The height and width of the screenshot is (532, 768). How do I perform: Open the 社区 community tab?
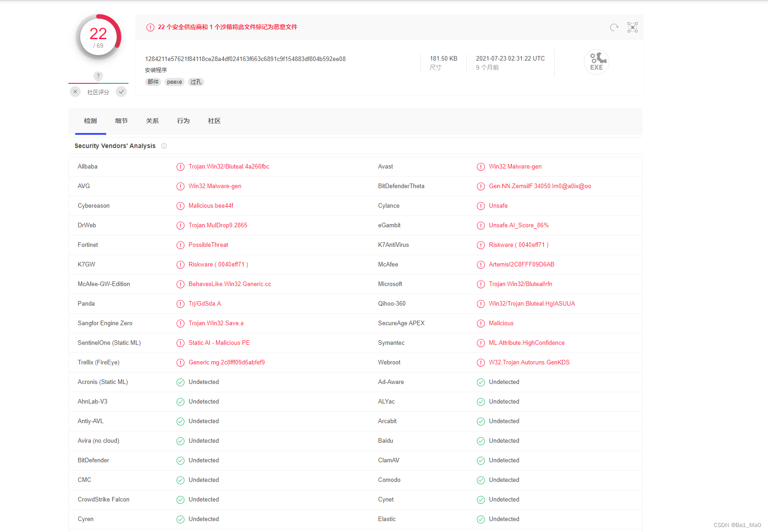coord(214,121)
